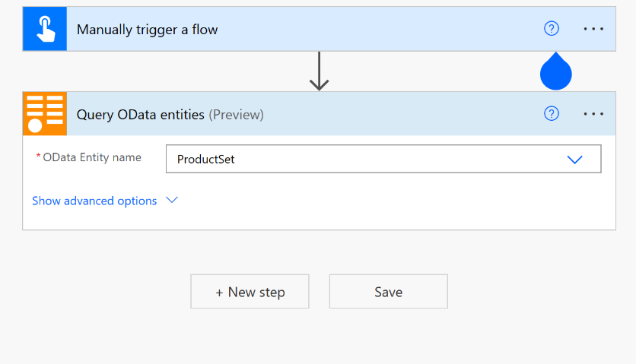Open help for Query OData entities
Screen dimensions: 636x364
tap(552, 114)
